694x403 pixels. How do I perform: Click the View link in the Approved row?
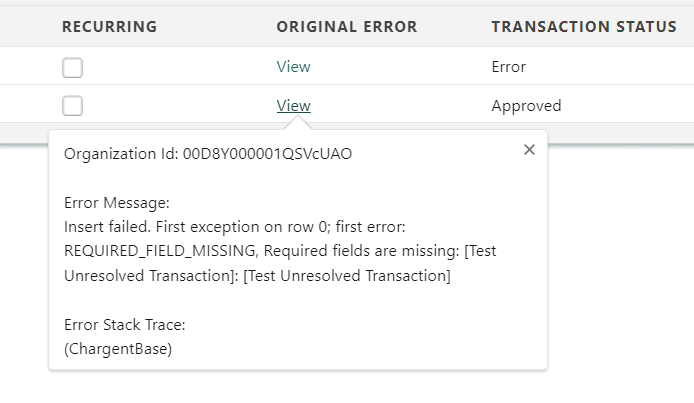tap(293, 105)
